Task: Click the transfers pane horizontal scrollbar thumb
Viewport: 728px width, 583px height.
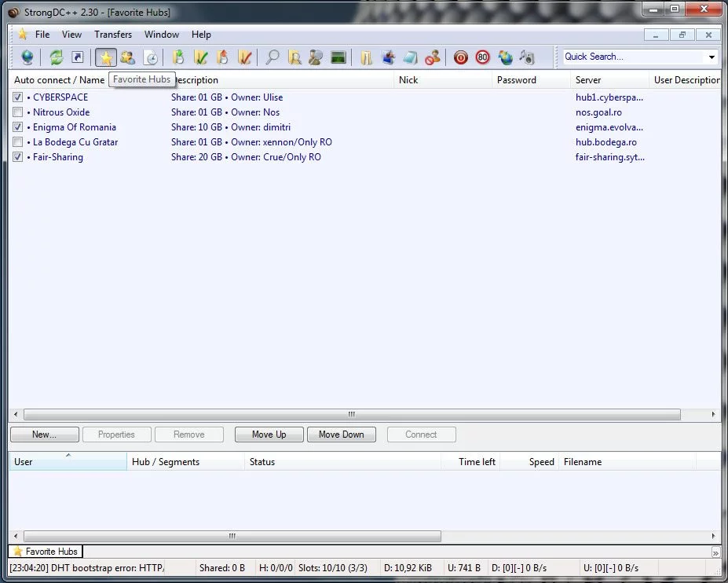Action: pyautogui.click(x=232, y=536)
